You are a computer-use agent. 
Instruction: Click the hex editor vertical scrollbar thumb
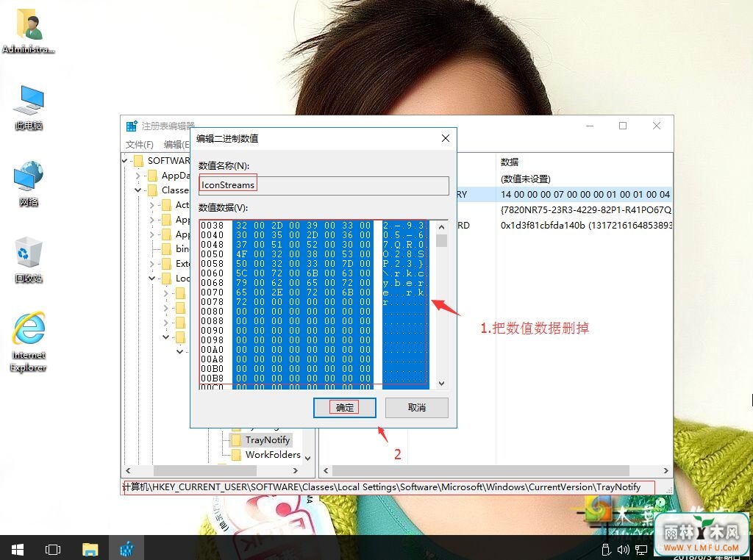(442, 240)
